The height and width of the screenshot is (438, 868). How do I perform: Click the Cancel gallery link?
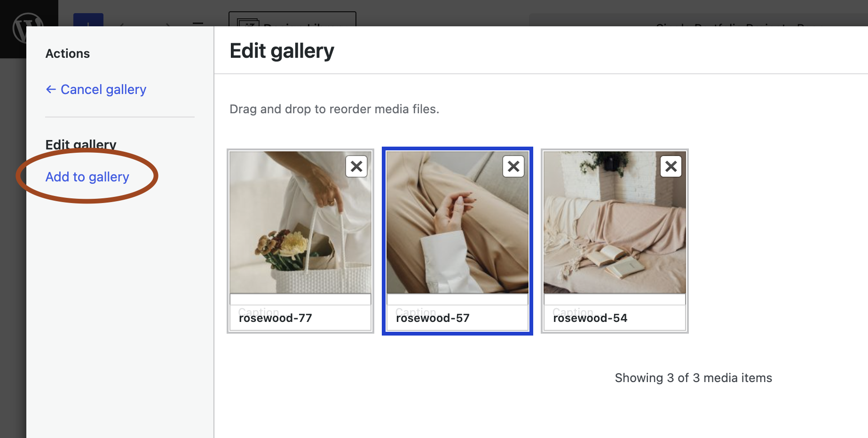pos(96,89)
